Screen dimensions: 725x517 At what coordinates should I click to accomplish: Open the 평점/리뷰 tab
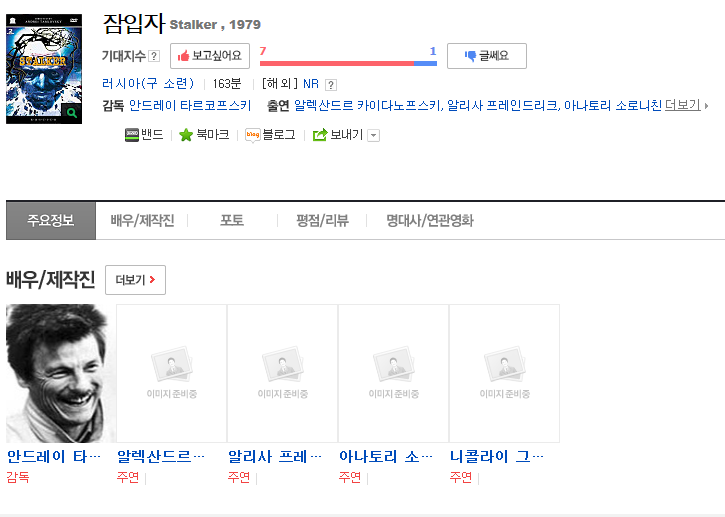point(322,221)
